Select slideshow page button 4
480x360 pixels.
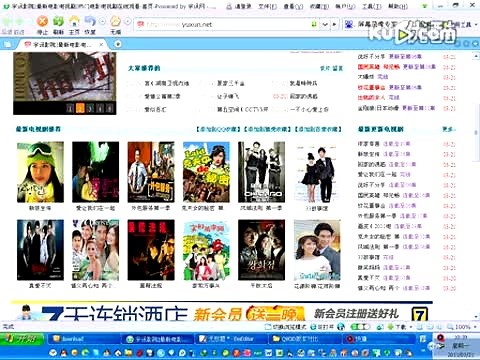coord(100,108)
